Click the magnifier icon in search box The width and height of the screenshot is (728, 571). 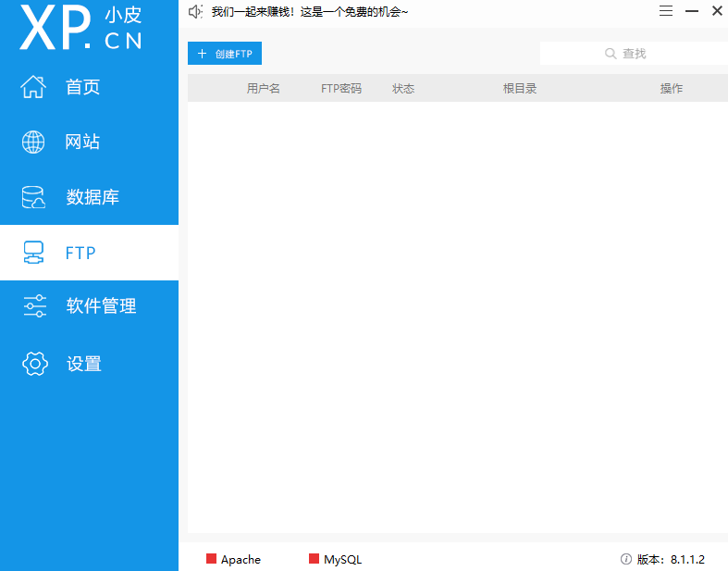tap(611, 54)
